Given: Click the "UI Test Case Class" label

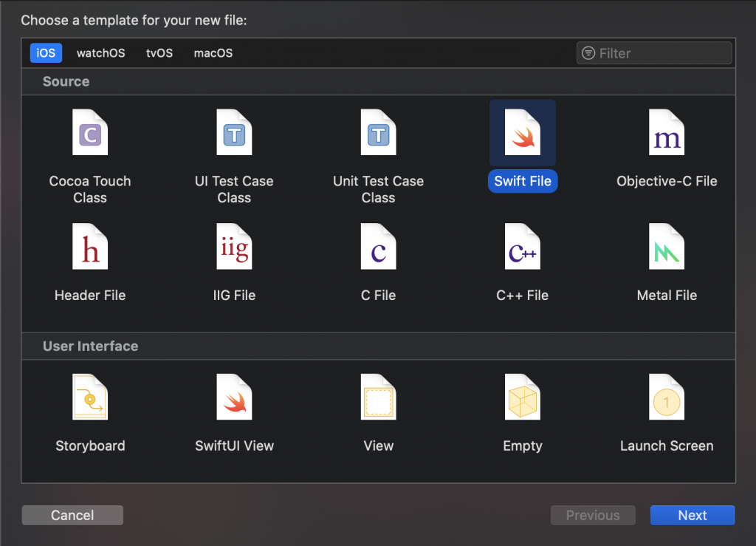Looking at the screenshot, I should pyautogui.click(x=234, y=189).
